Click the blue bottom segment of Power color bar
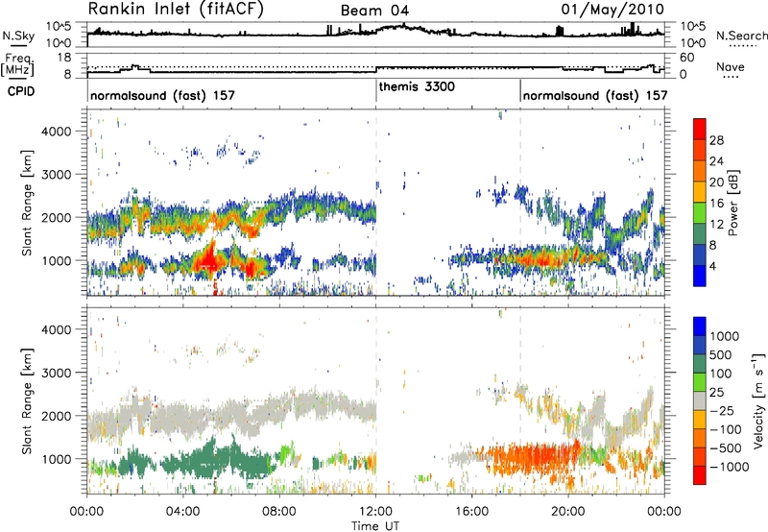 [700, 276]
